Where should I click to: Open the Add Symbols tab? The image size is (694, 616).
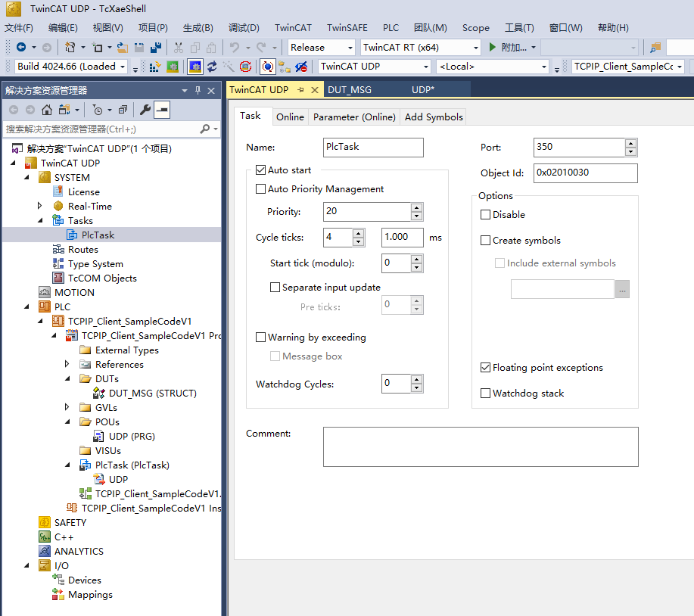(434, 117)
